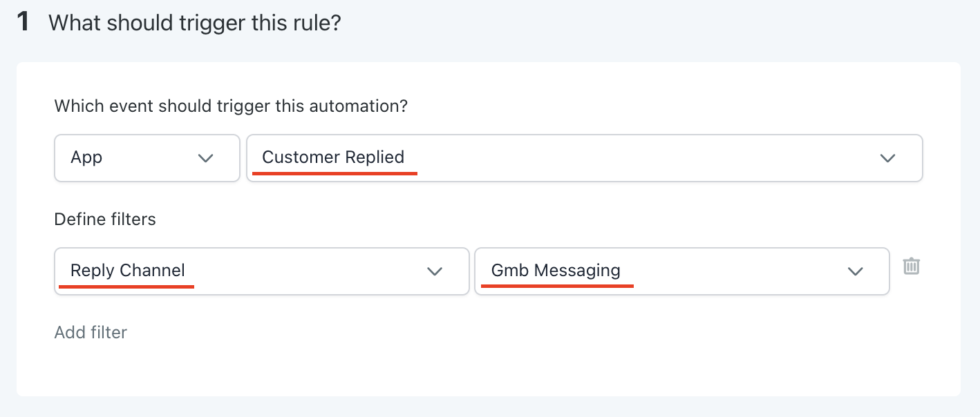
Task: Click the chevron arrow beside Customer Replied
Action: (887, 158)
